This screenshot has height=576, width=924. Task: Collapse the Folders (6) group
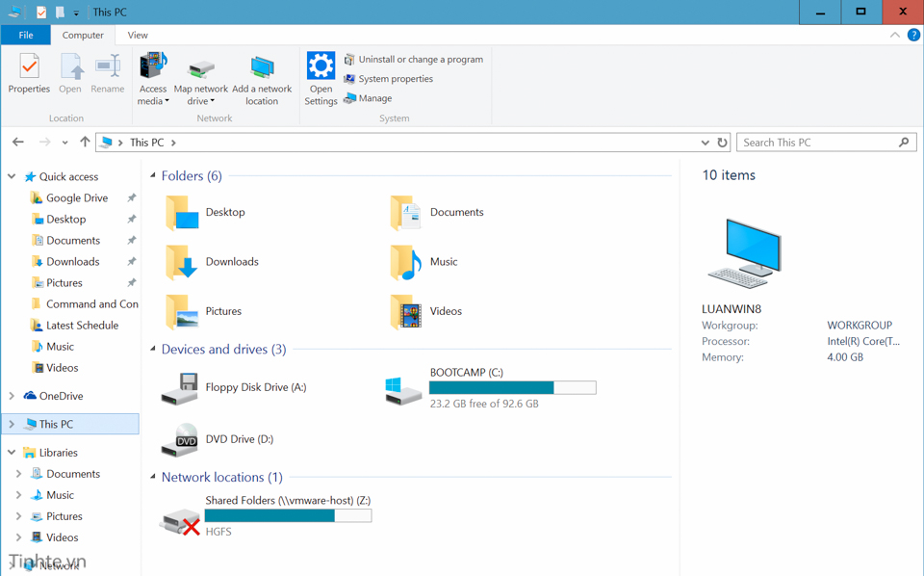click(x=153, y=175)
